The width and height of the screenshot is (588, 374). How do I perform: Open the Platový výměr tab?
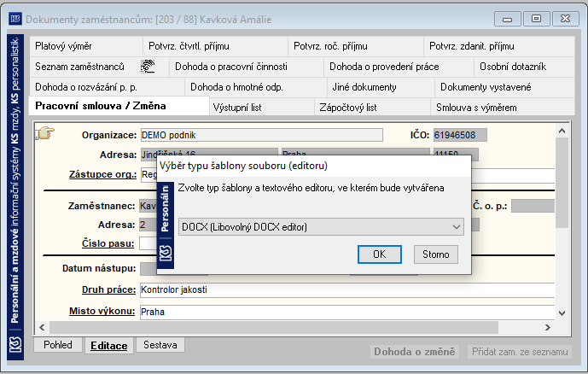tap(86, 46)
